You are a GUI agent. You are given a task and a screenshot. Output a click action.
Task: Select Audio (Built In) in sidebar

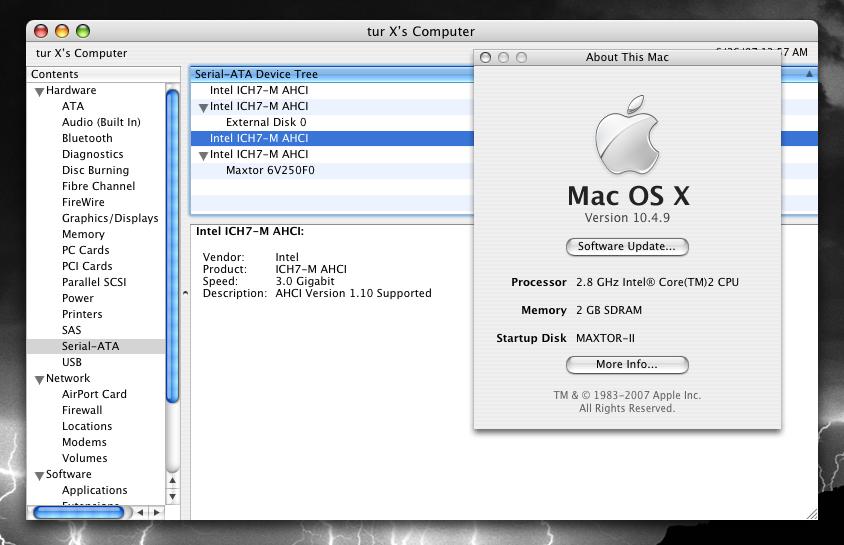point(101,122)
